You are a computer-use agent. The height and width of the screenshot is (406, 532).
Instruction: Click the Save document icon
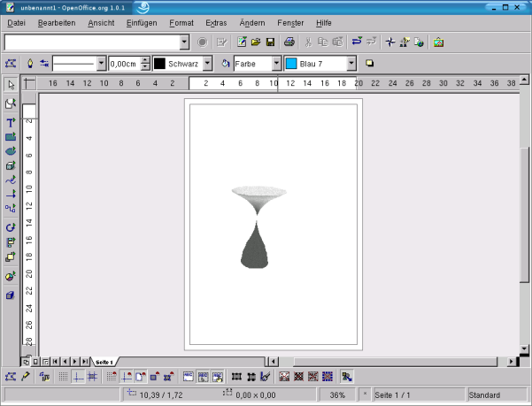270,42
